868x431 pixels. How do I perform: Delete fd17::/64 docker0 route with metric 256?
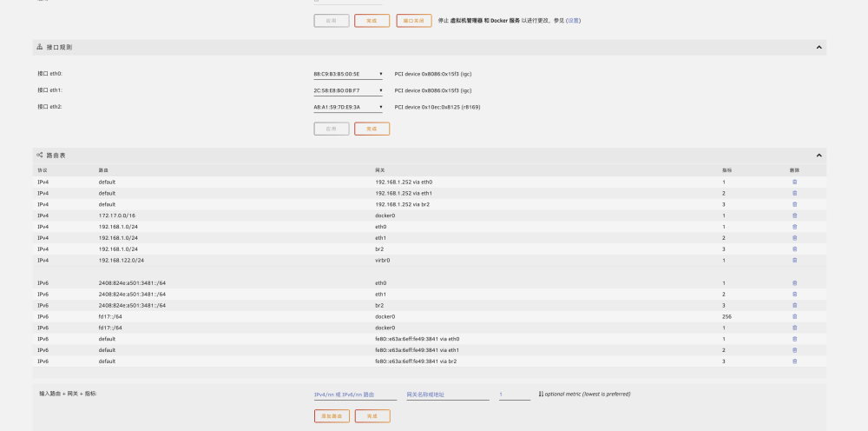pos(794,316)
